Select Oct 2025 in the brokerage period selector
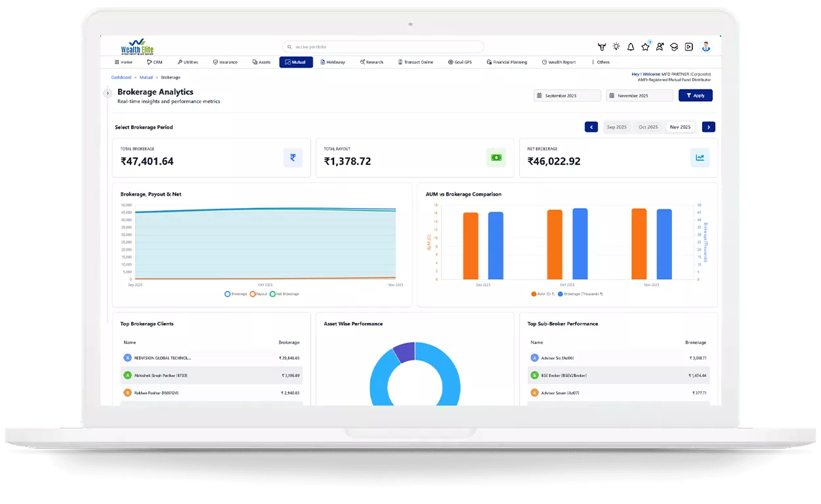 [x=648, y=127]
